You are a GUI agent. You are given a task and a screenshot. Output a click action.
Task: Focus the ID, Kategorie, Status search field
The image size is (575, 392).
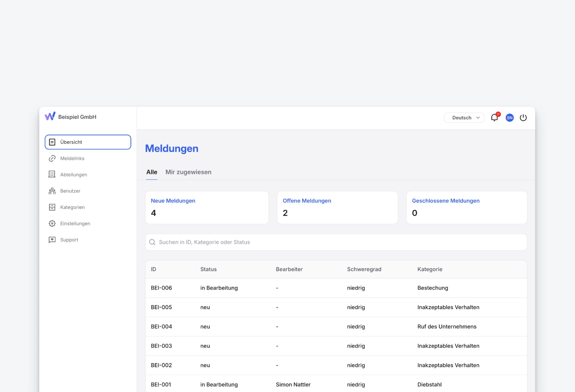(336, 242)
